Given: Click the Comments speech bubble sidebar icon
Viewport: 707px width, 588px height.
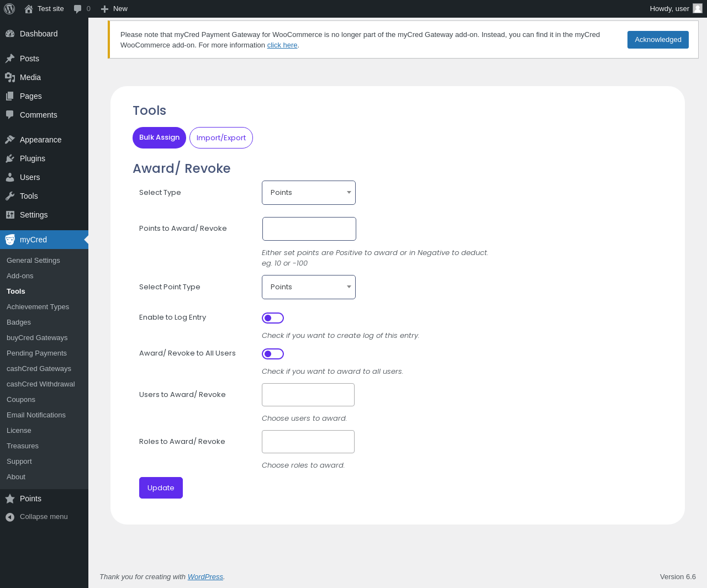Looking at the screenshot, I should pos(10,115).
